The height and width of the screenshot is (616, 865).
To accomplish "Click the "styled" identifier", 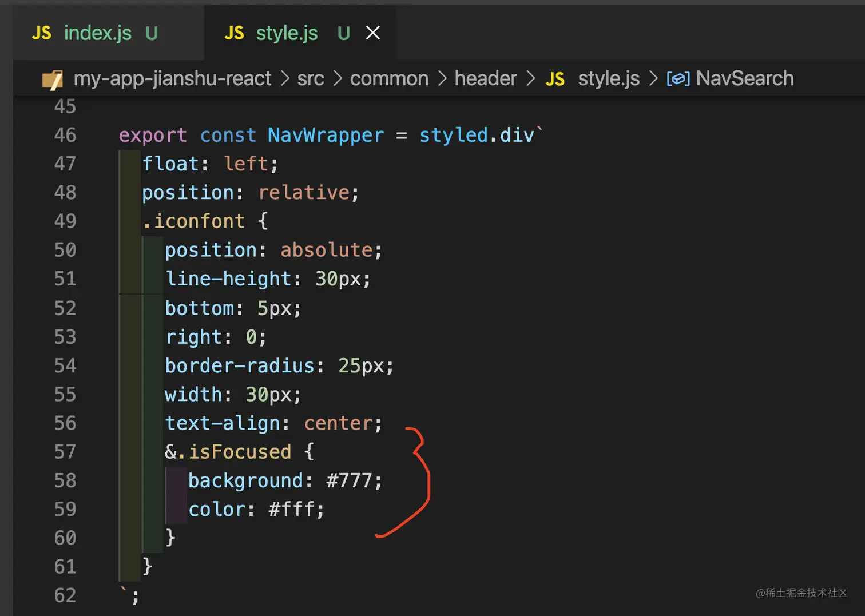I will (454, 136).
